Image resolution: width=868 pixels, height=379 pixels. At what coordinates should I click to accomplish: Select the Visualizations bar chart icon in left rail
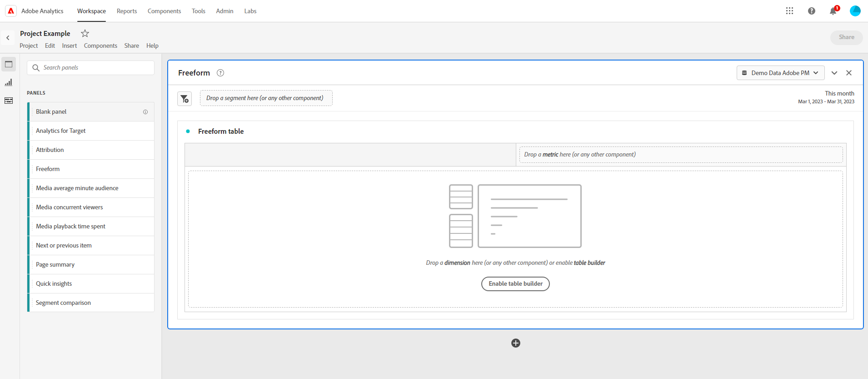pyautogui.click(x=9, y=82)
